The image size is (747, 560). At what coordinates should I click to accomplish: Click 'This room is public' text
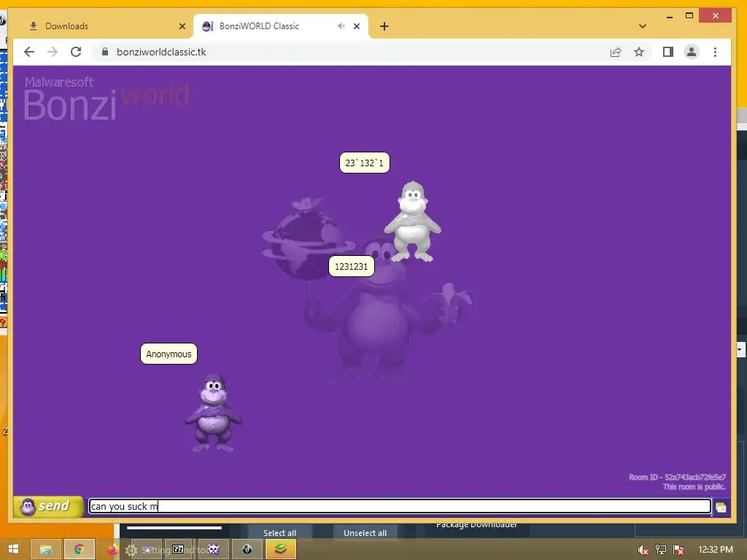[x=694, y=486]
